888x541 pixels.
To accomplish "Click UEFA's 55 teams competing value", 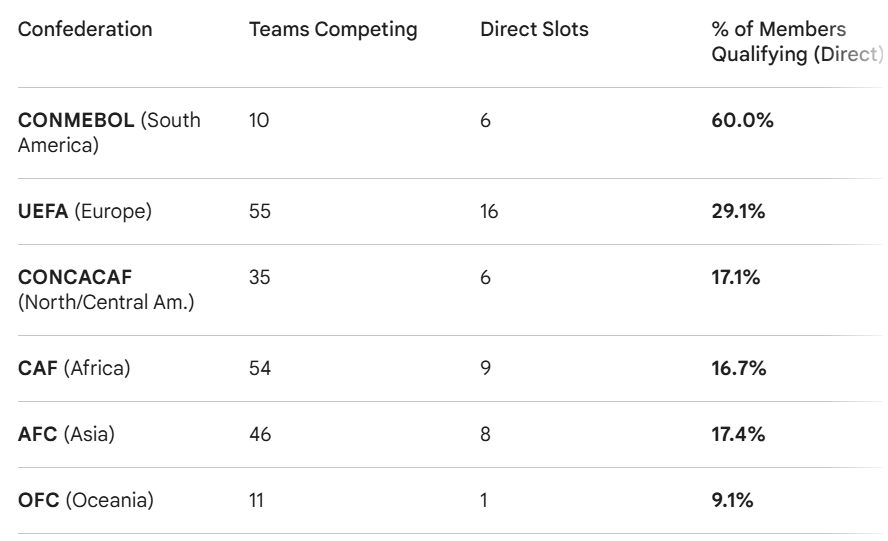I will (259, 212).
